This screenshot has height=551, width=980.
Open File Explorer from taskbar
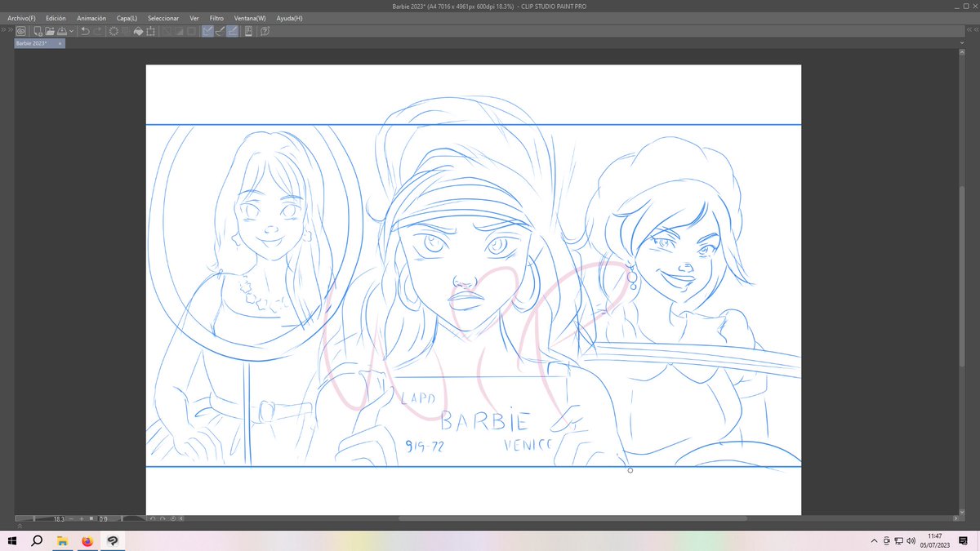[62, 540]
